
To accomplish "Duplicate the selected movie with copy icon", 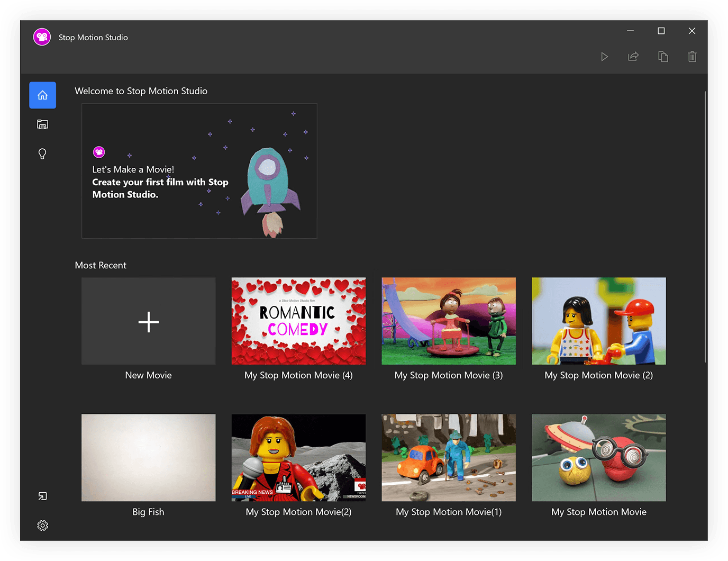I will click(663, 57).
